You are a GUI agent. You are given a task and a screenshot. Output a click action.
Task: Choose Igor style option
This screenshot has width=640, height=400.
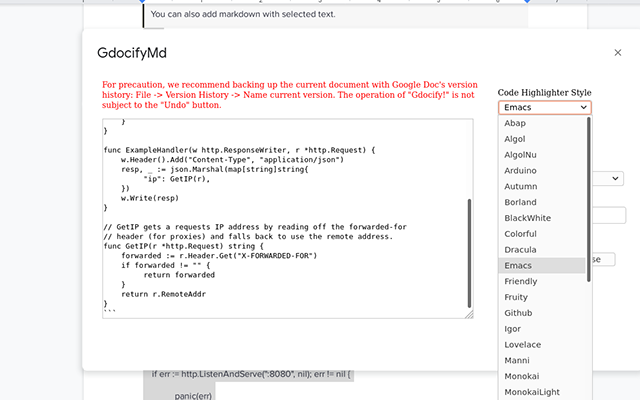point(542,329)
